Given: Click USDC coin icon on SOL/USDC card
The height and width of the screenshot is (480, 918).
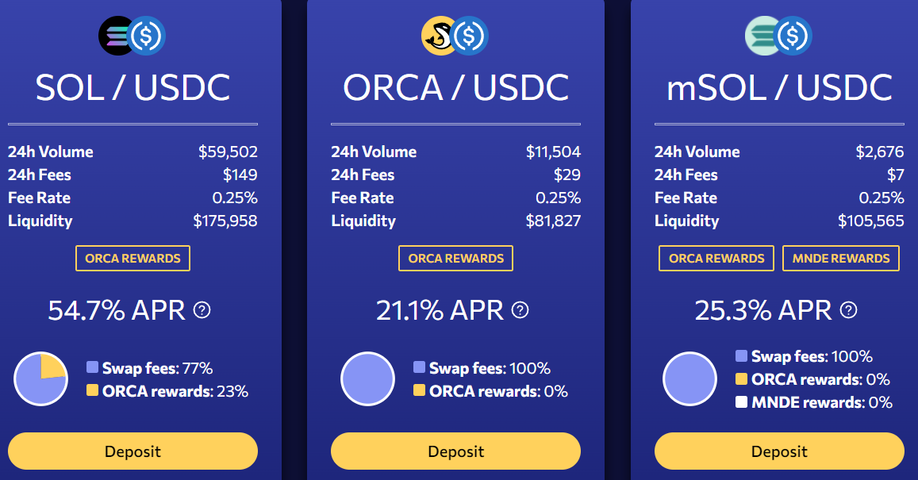Looking at the screenshot, I should click(146, 36).
